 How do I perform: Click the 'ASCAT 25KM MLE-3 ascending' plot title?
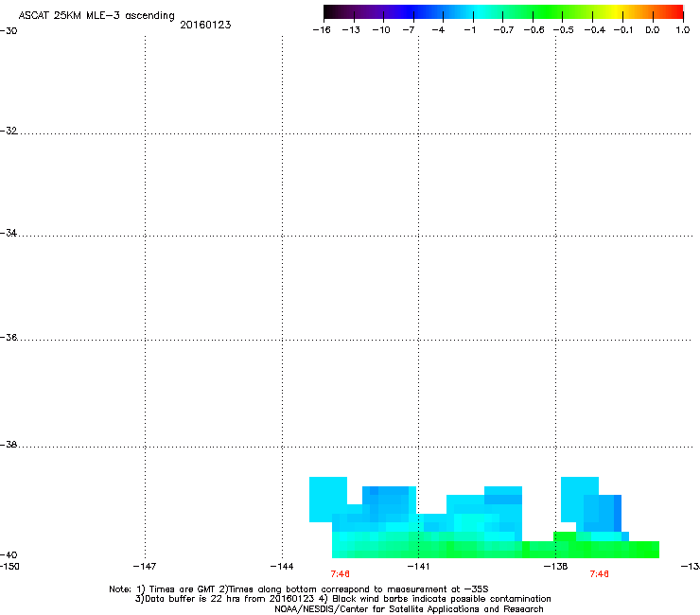tap(96, 16)
